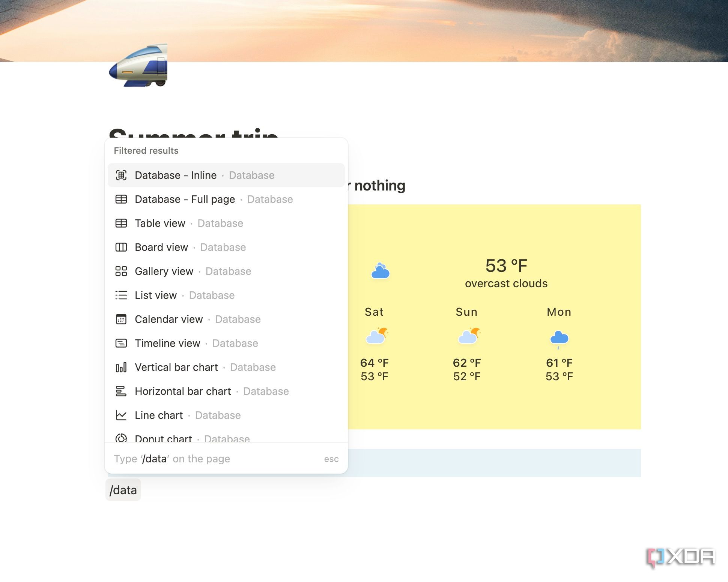The image size is (728, 582).
Task: Click the Line chart icon
Action: click(x=121, y=415)
